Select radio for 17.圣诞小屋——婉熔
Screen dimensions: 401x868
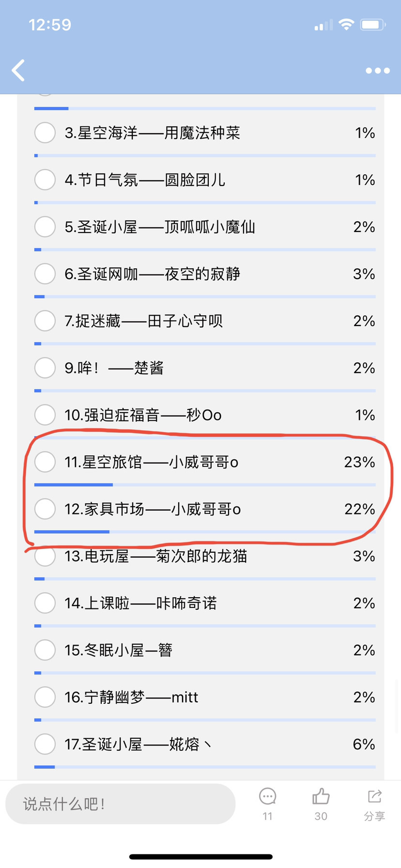coord(45,744)
